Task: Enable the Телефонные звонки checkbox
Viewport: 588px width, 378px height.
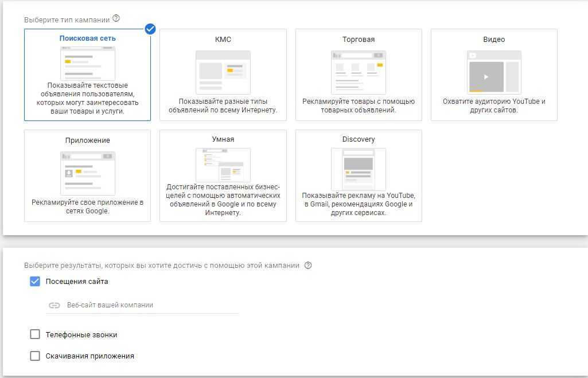Action: [x=35, y=334]
